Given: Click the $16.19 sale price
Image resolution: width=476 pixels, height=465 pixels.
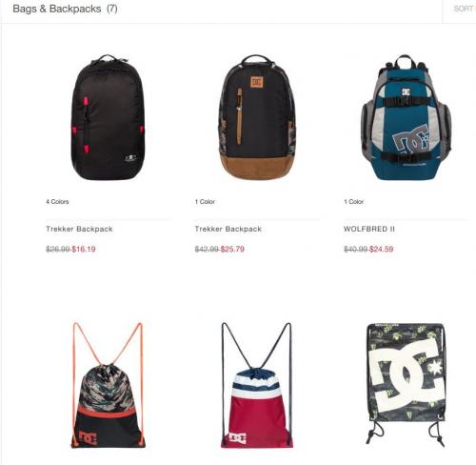Looking at the screenshot, I should (84, 249).
